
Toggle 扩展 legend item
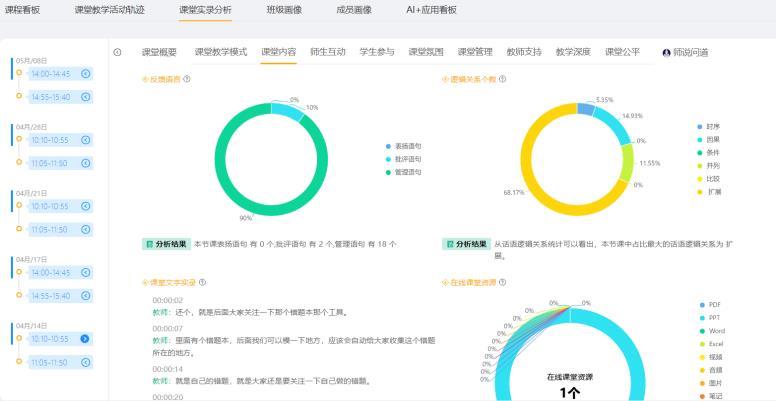click(709, 192)
